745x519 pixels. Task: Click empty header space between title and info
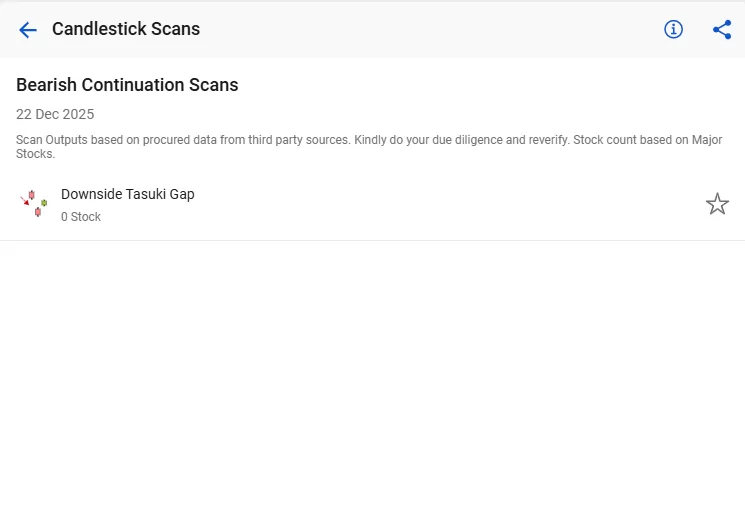430,30
